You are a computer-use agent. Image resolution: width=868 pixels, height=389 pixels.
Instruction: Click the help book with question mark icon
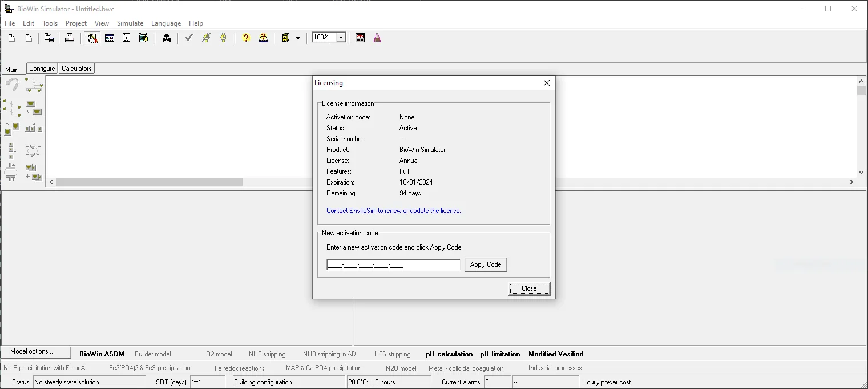point(263,38)
